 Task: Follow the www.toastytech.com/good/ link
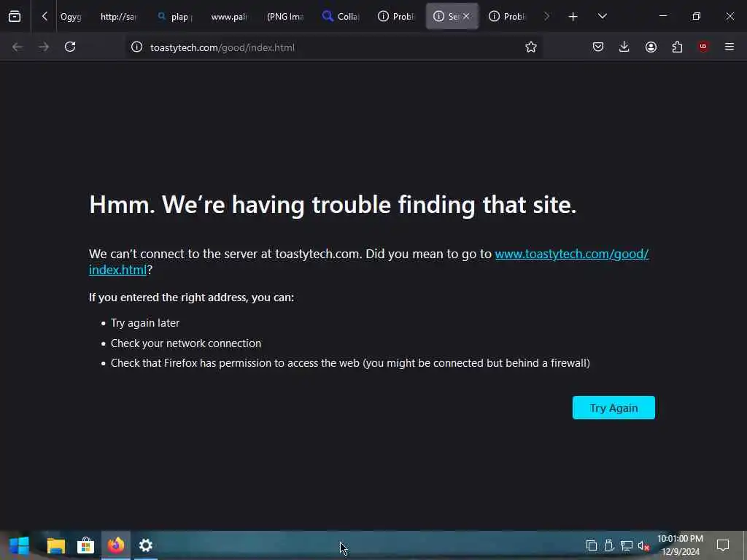(572, 254)
